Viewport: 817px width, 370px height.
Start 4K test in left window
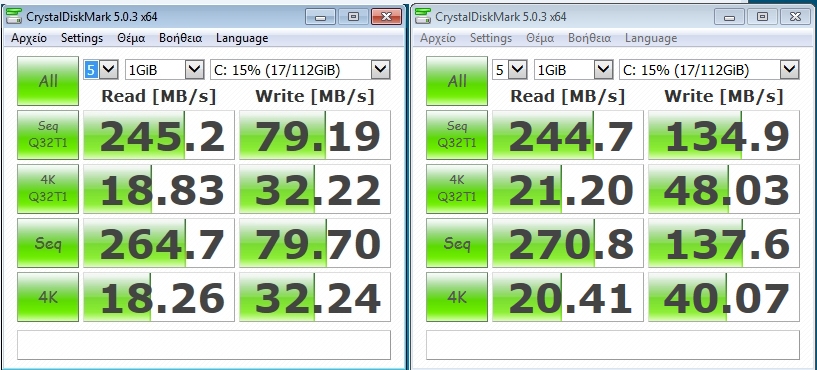[48, 297]
